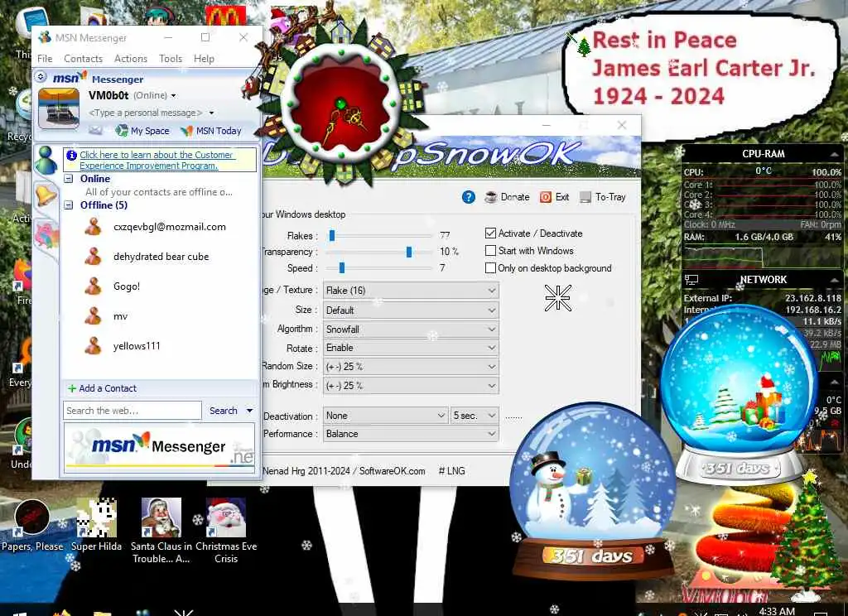Click the Search button in MSN Messenger

pyautogui.click(x=224, y=411)
